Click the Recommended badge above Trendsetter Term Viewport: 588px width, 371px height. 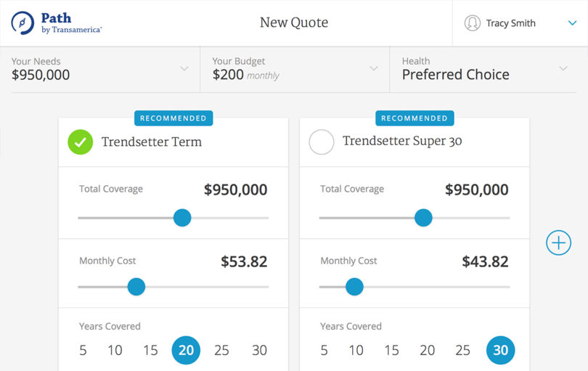coord(173,118)
